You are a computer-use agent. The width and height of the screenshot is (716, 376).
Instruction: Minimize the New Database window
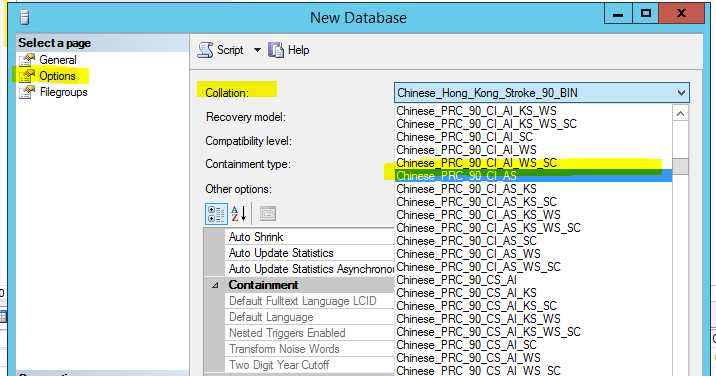pos(618,14)
